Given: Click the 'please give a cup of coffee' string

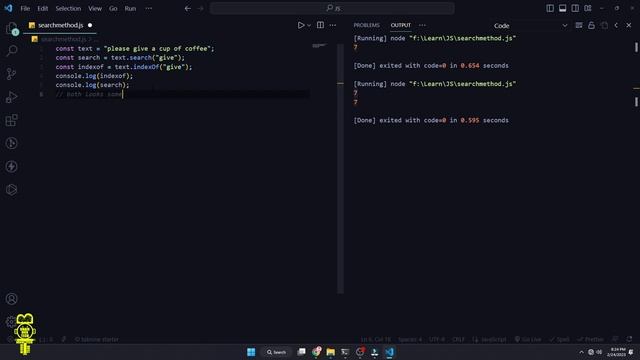Looking at the screenshot, I should [157, 49].
